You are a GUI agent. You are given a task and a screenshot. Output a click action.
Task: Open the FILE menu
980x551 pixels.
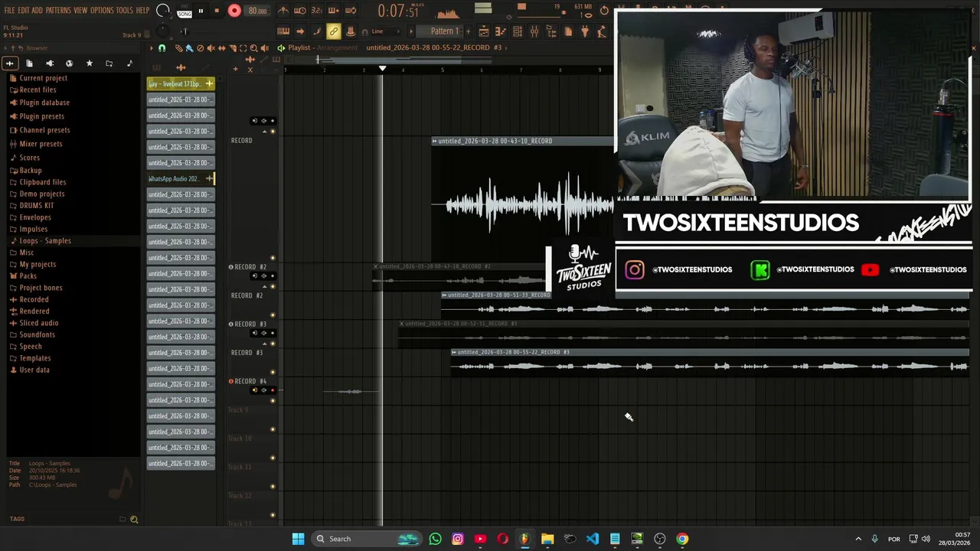coord(10,11)
